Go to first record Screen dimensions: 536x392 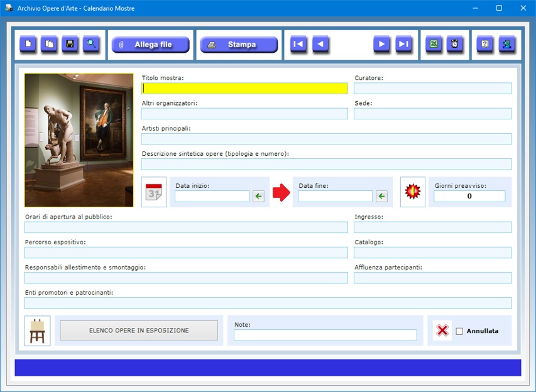pos(298,44)
